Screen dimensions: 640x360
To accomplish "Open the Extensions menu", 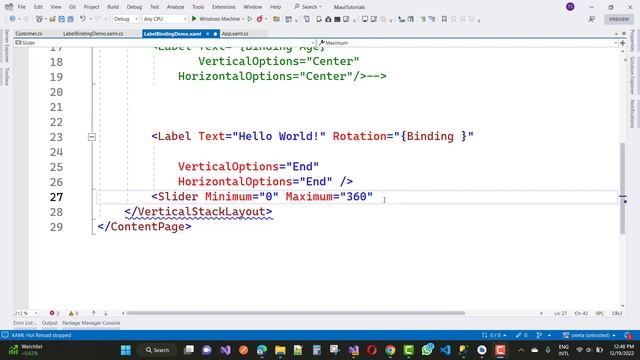I will 224,7.
